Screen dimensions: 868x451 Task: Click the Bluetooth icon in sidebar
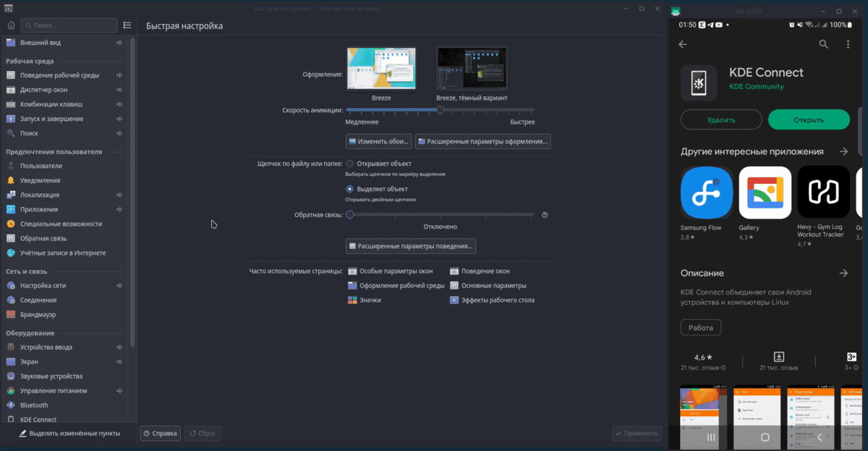pos(11,405)
